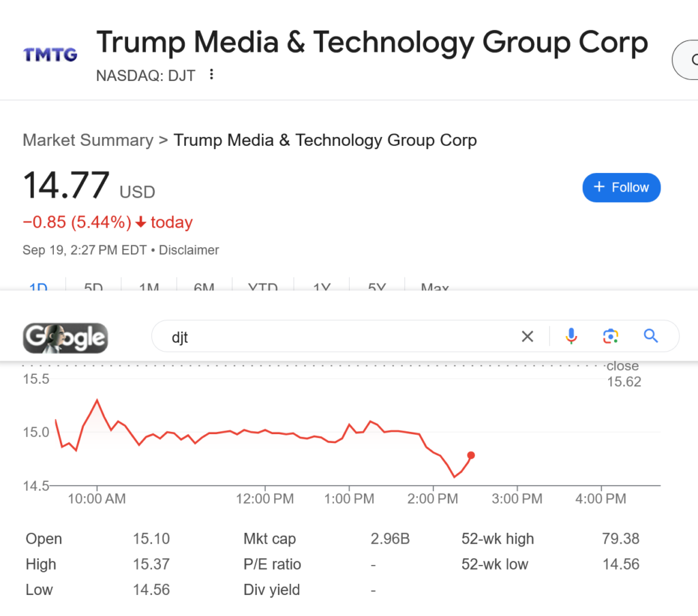The width and height of the screenshot is (698, 616).
Task: Clear the search box with the X icon
Action: point(527,336)
